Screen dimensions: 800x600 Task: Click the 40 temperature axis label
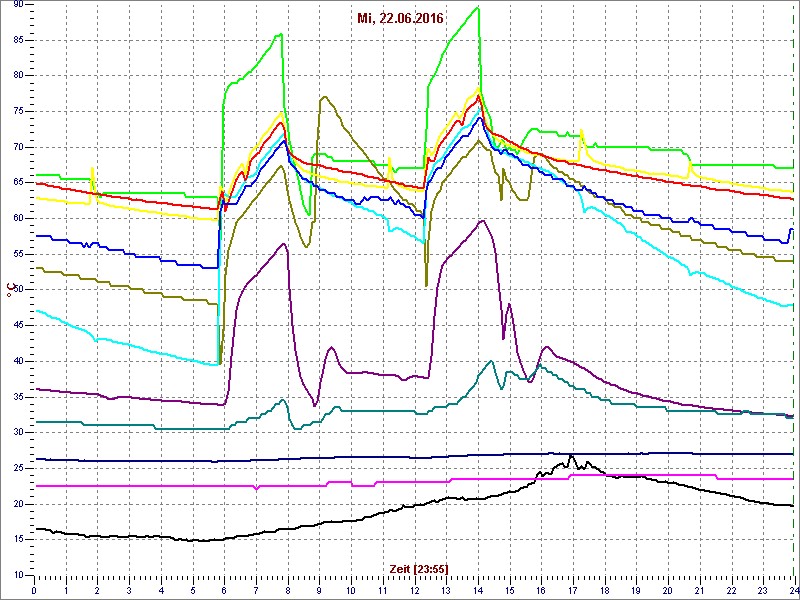pyautogui.click(x=18, y=361)
